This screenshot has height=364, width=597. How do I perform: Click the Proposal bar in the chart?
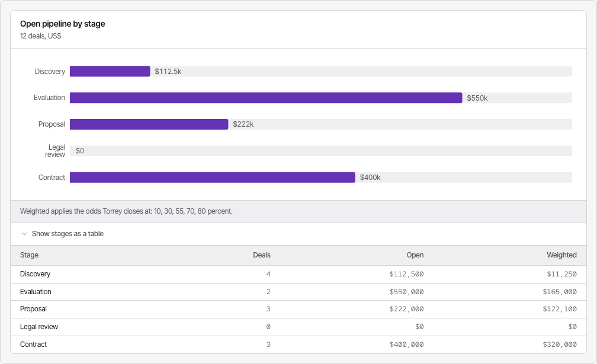(149, 124)
